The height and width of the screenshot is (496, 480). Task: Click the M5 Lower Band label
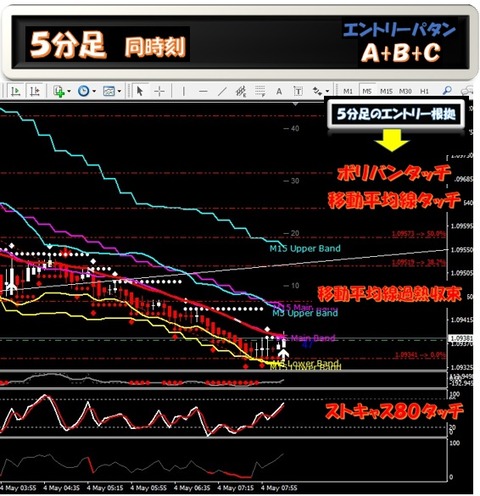306,363
